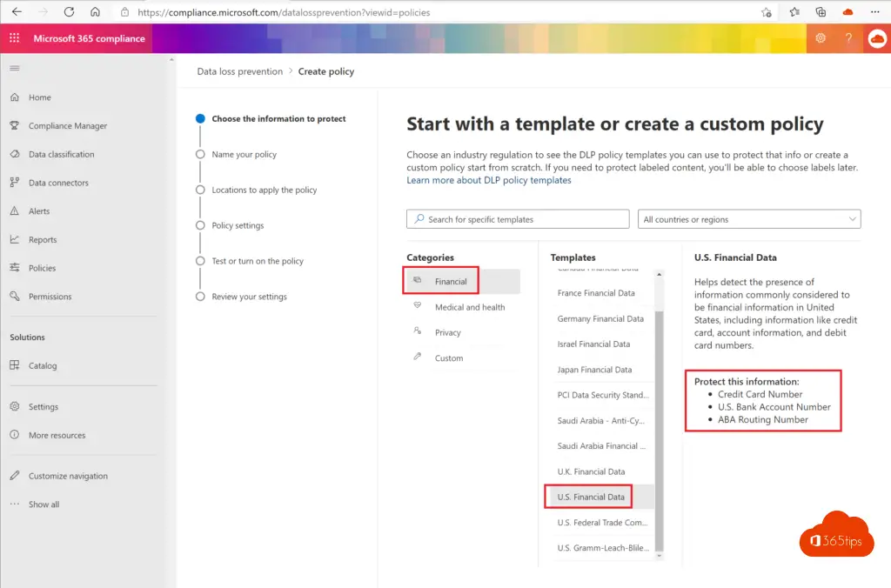The width and height of the screenshot is (891, 588).
Task: Select the 'Name your policy' step circle
Action: (x=200, y=155)
